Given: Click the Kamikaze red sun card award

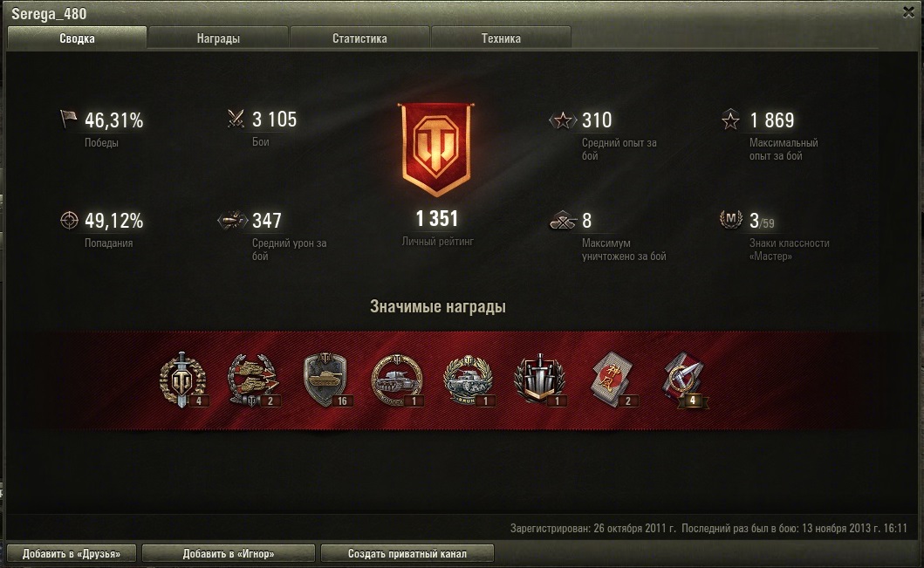Looking at the screenshot, I should (x=613, y=380).
